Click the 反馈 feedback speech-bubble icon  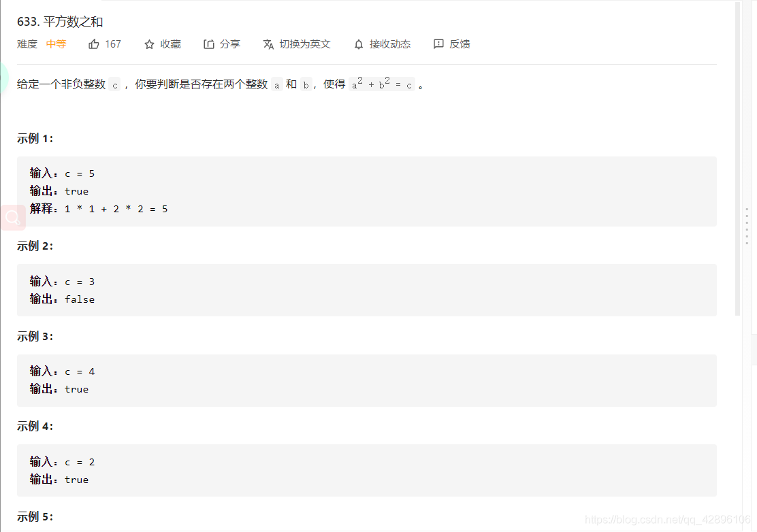pyautogui.click(x=438, y=44)
